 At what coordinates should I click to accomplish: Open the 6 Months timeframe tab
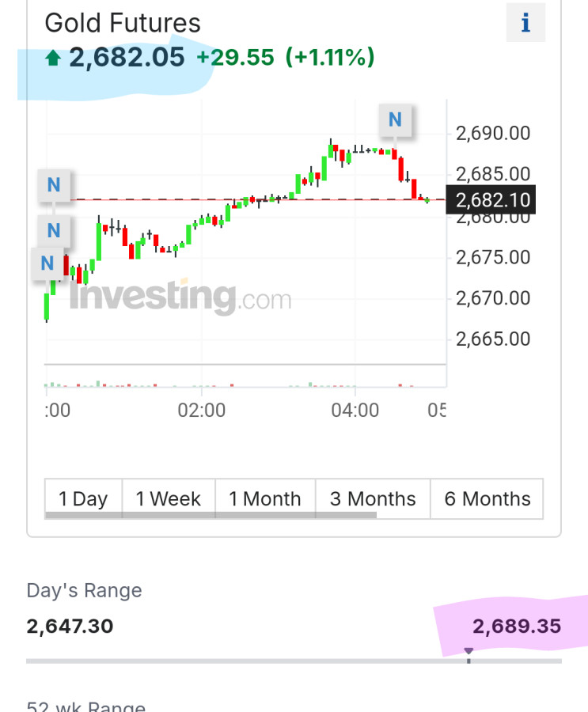point(487,498)
